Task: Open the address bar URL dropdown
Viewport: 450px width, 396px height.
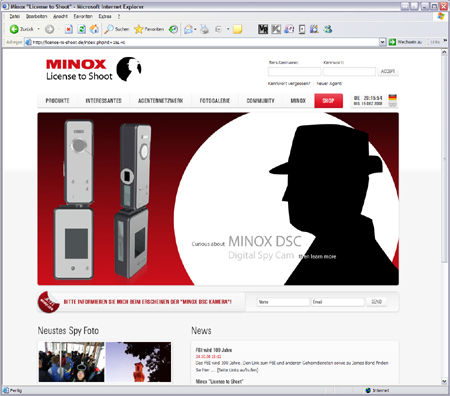Action: tap(382, 42)
